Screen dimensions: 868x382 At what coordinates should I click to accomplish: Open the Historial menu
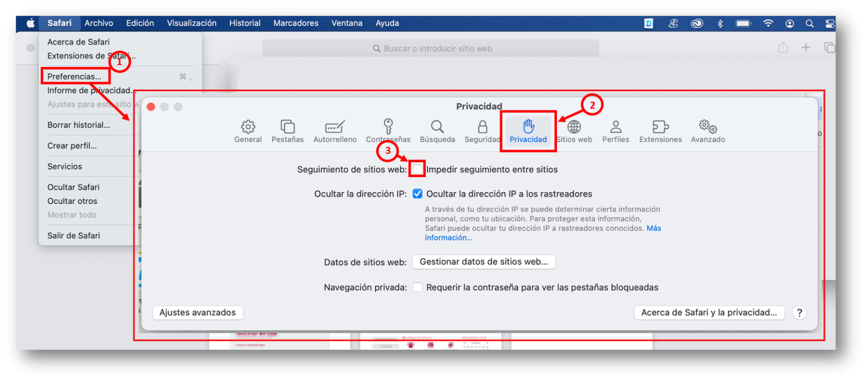tap(245, 23)
